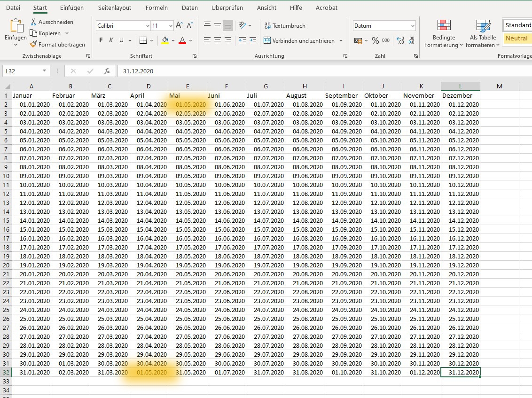Click into the formula bar showing 31.12.2020

coord(324,71)
